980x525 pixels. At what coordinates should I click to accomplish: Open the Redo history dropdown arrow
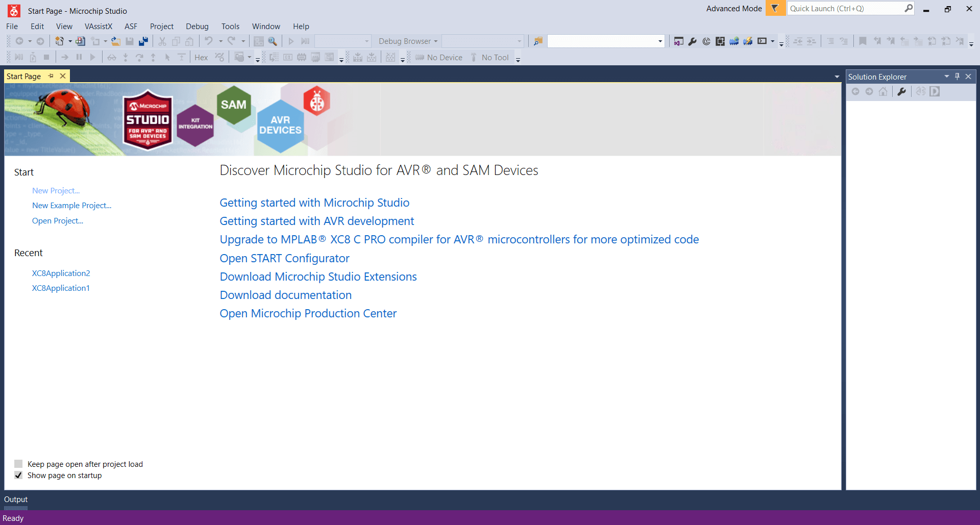[243, 41]
